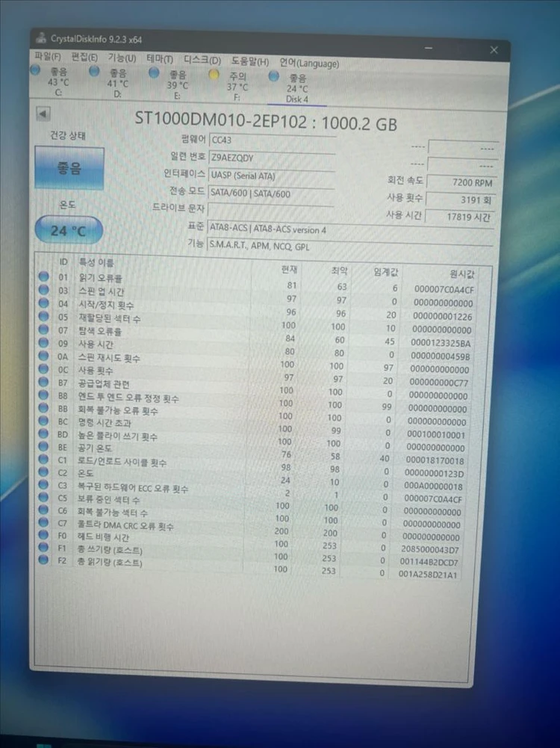Click the 특성 이름 column header
The height and width of the screenshot is (748, 560).
click(96, 262)
